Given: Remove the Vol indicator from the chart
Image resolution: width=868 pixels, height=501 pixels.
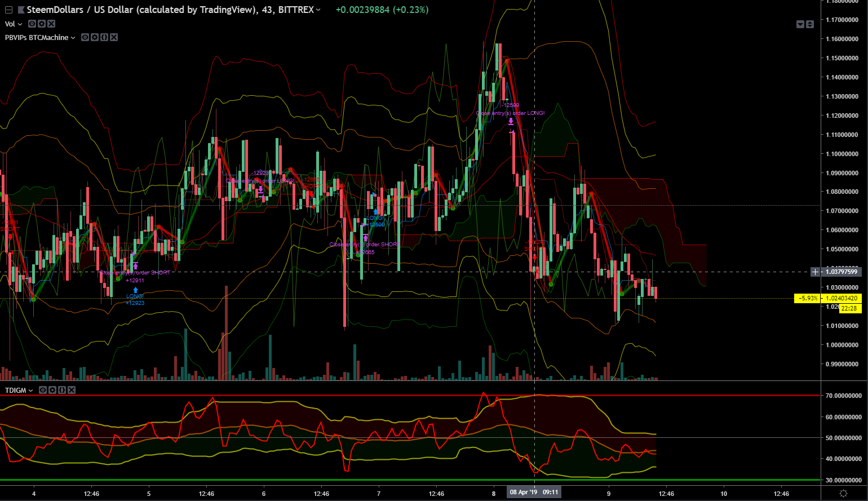Looking at the screenshot, I should click(x=51, y=24).
